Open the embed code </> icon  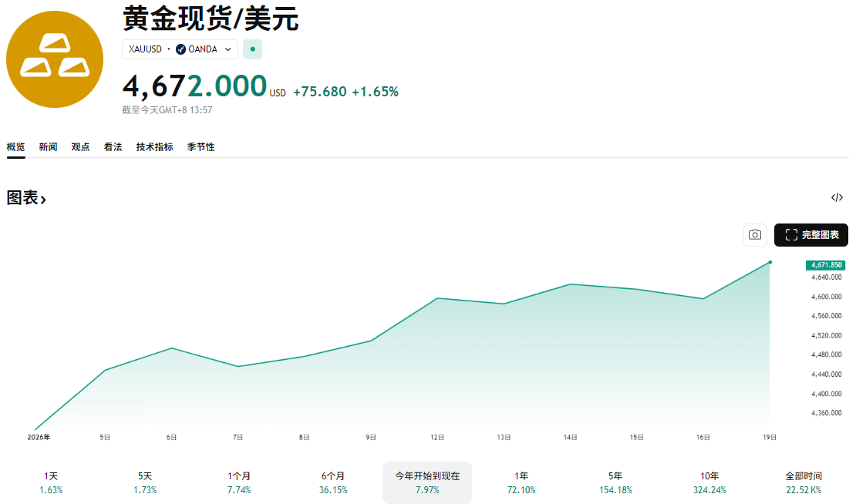click(837, 197)
